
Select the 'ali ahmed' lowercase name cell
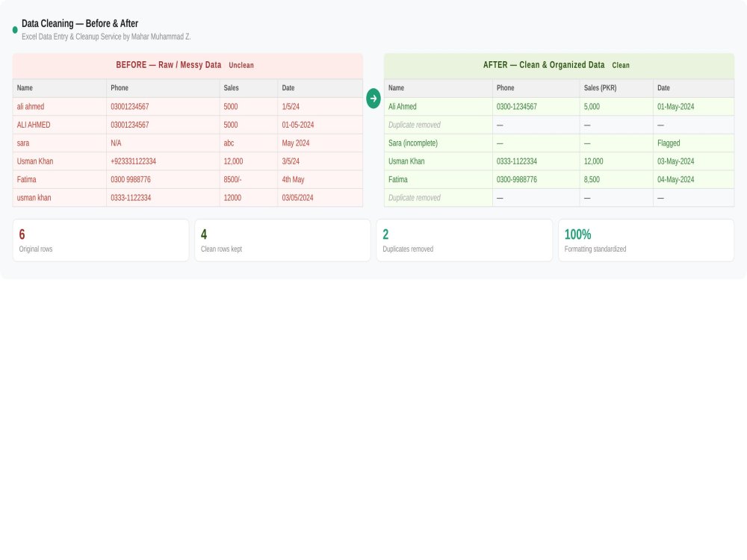pos(60,107)
